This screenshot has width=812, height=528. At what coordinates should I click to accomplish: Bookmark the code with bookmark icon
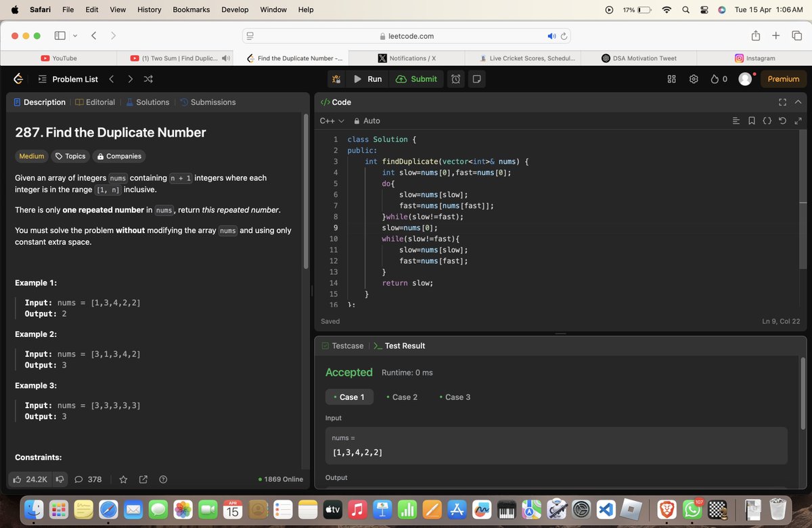(x=752, y=121)
